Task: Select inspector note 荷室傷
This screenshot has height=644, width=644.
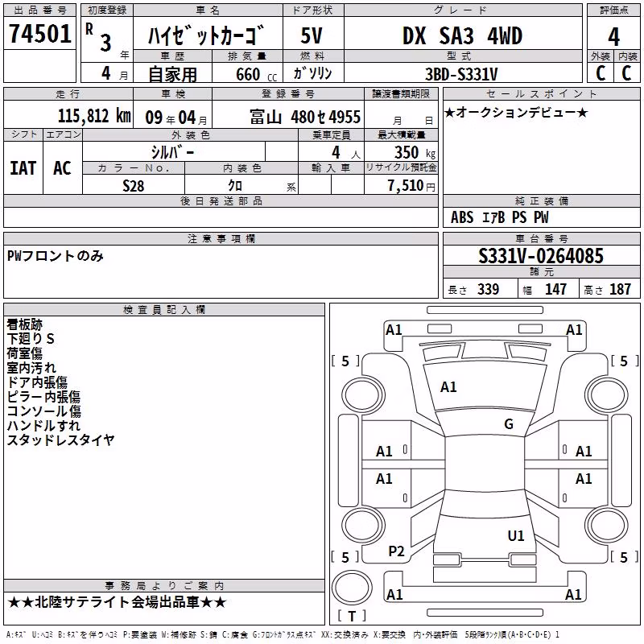Action: pos(25,353)
